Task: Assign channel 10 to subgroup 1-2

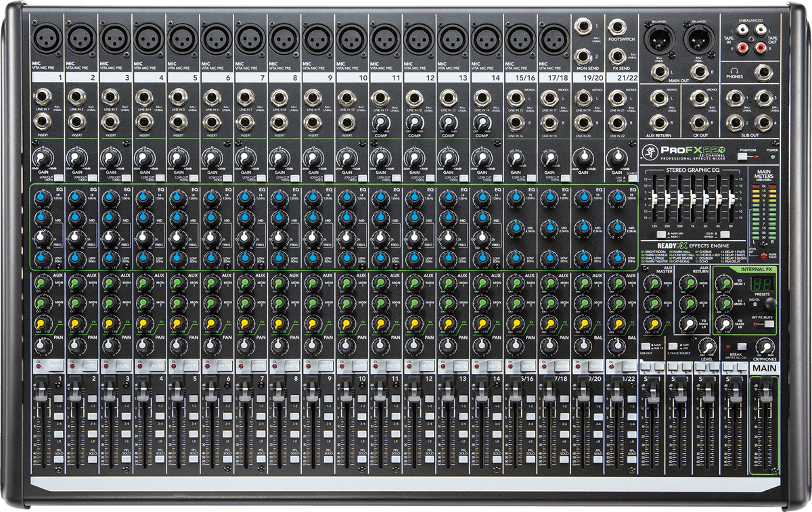Action: (x=363, y=398)
